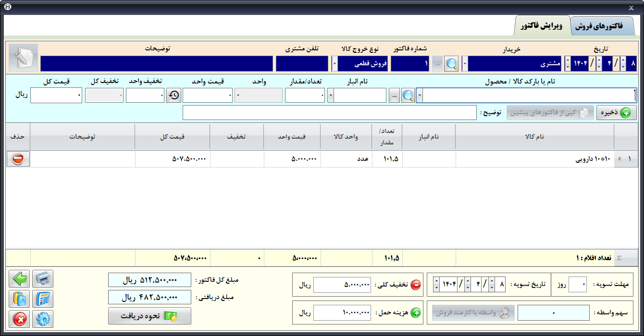Click the تخفیف کلی overall discount amount field
The width and height of the screenshot is (644, 336).
tap(342, 285)
